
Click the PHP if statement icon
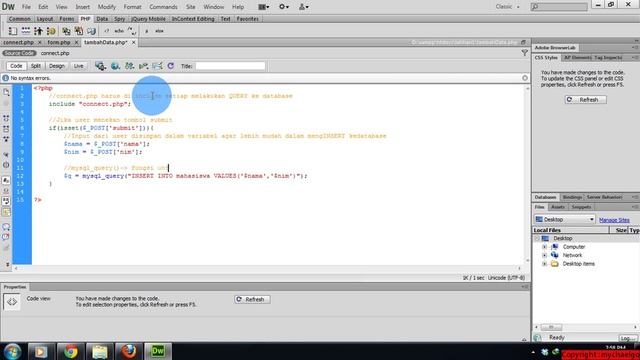[147, 31]
